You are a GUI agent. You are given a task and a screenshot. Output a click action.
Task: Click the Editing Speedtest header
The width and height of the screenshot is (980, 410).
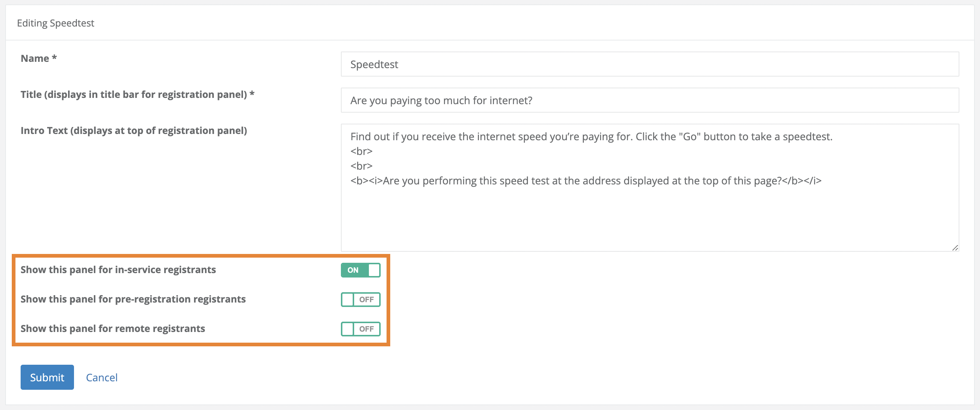[x=56, y=23]
